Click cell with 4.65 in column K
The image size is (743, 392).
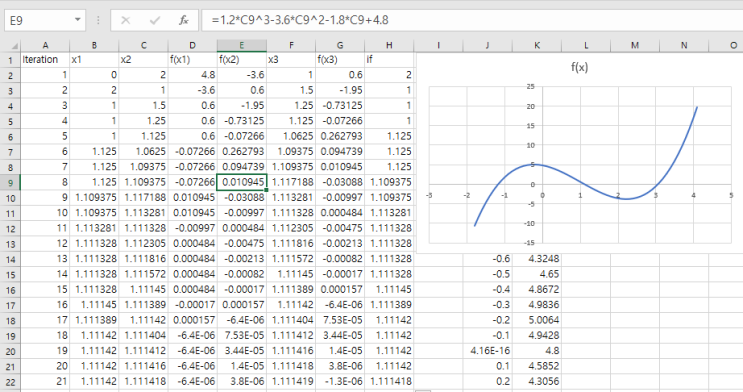[x=537, y=274]
